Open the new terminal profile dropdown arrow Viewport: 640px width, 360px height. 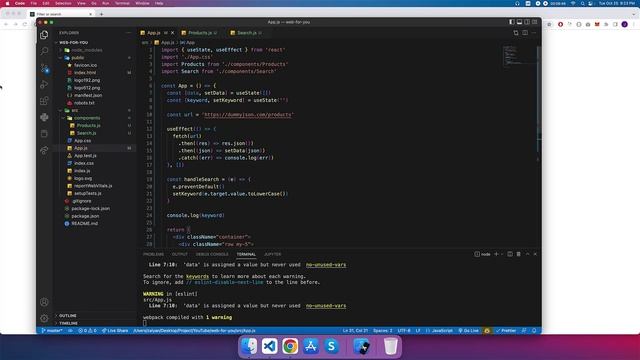[x=502, y=254]
